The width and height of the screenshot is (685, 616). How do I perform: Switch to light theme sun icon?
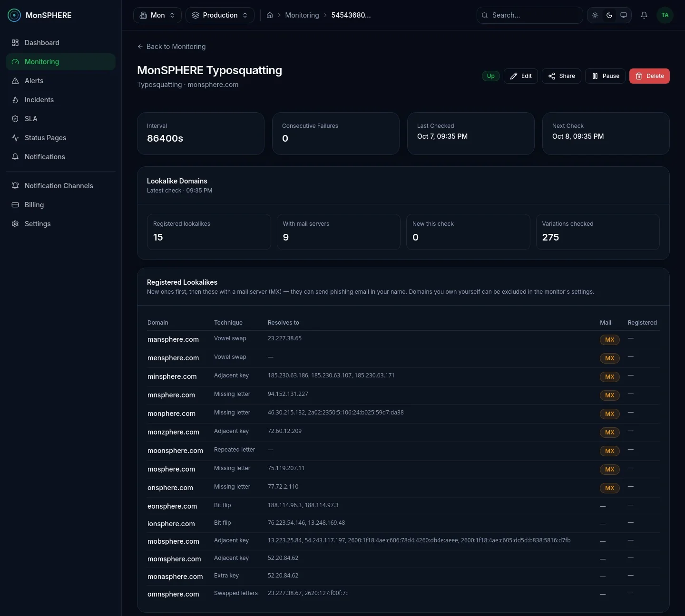point(595,15)
